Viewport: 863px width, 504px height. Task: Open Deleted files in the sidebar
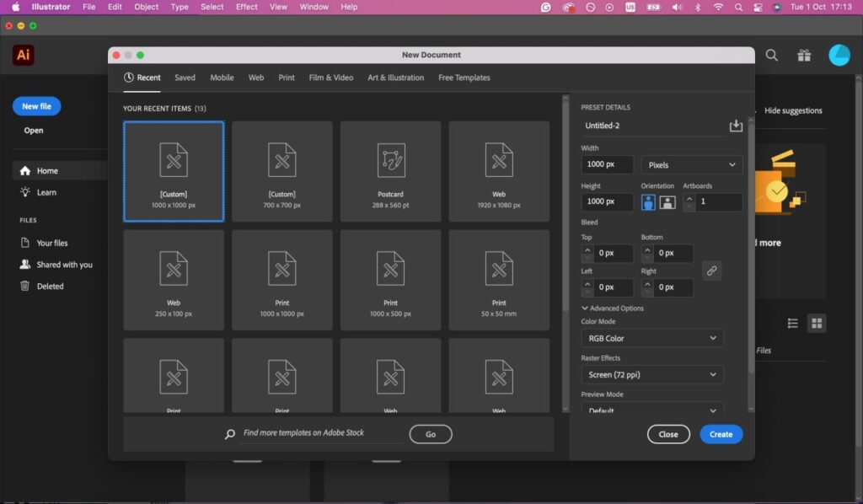pyautogui.click(x=42, y=286)
